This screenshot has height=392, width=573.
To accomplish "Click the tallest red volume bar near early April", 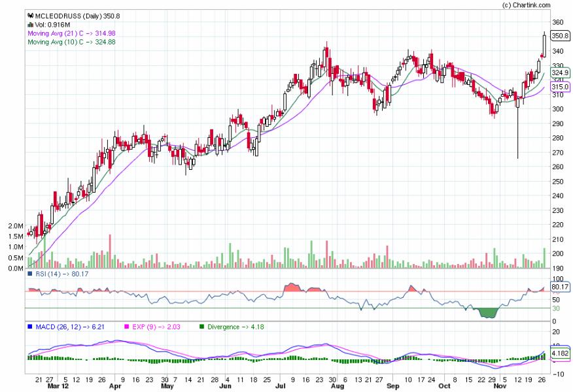I will click(x=110, y=251).
